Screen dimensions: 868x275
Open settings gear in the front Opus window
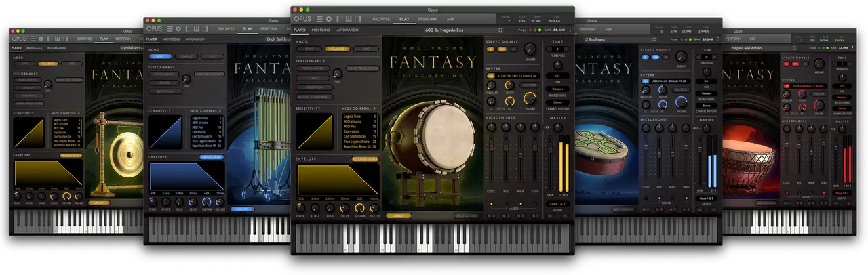[x=329, y=19]
